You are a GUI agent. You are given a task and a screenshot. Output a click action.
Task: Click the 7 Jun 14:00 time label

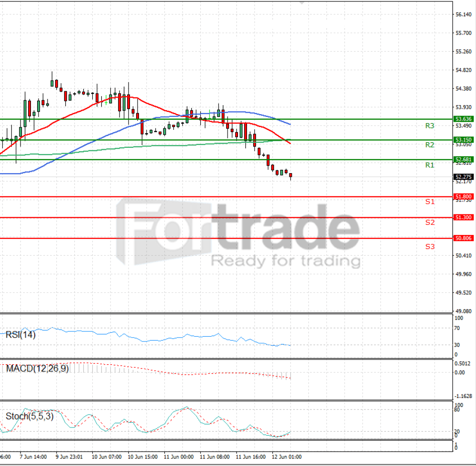pos(33,457)
